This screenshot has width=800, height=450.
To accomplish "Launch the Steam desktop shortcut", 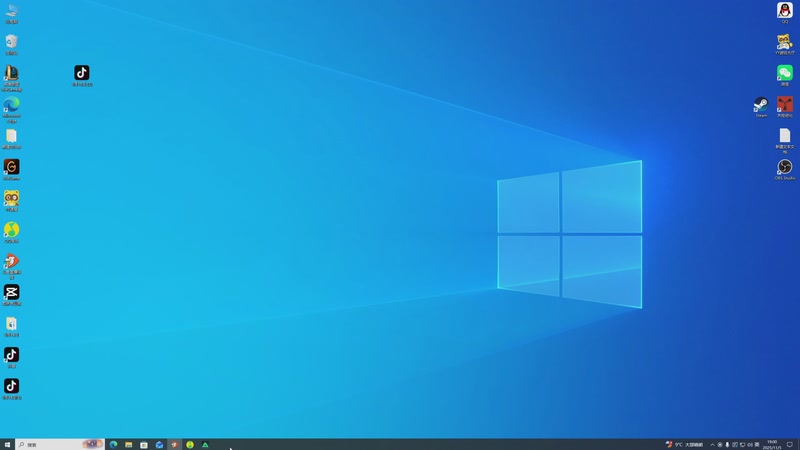I will pos(761,107).
